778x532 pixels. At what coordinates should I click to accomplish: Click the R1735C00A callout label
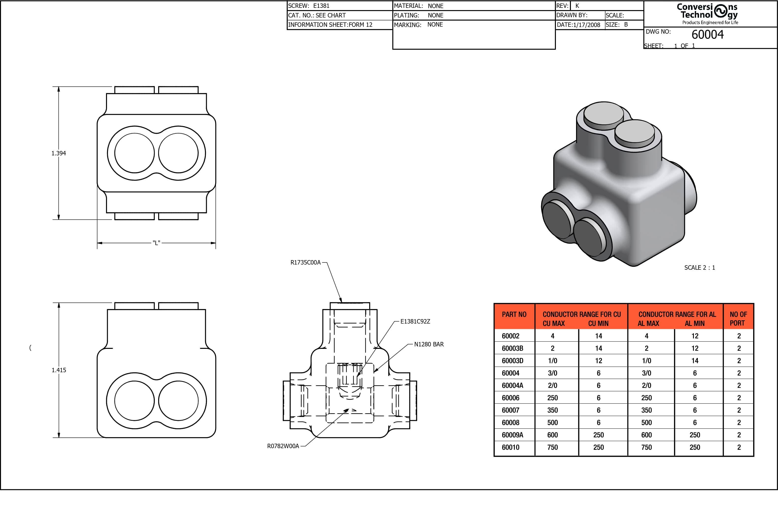click(x=305, y=263)
